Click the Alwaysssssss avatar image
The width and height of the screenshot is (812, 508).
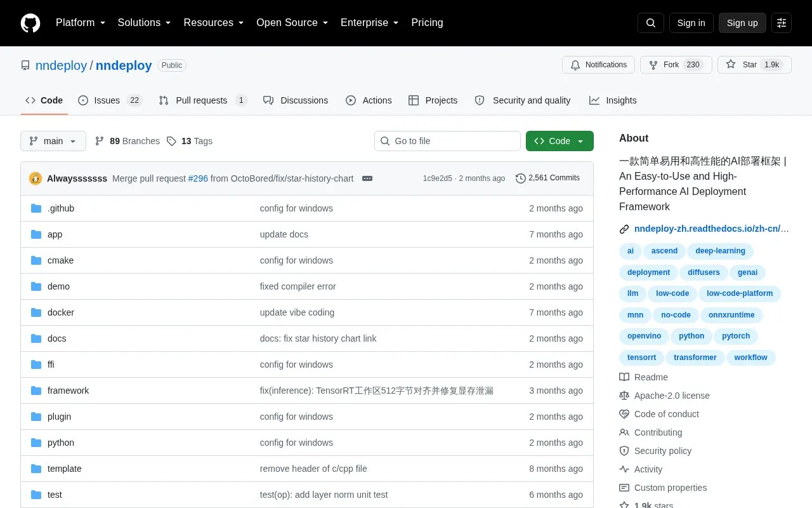pyautogui.click(x=36, y=178)
